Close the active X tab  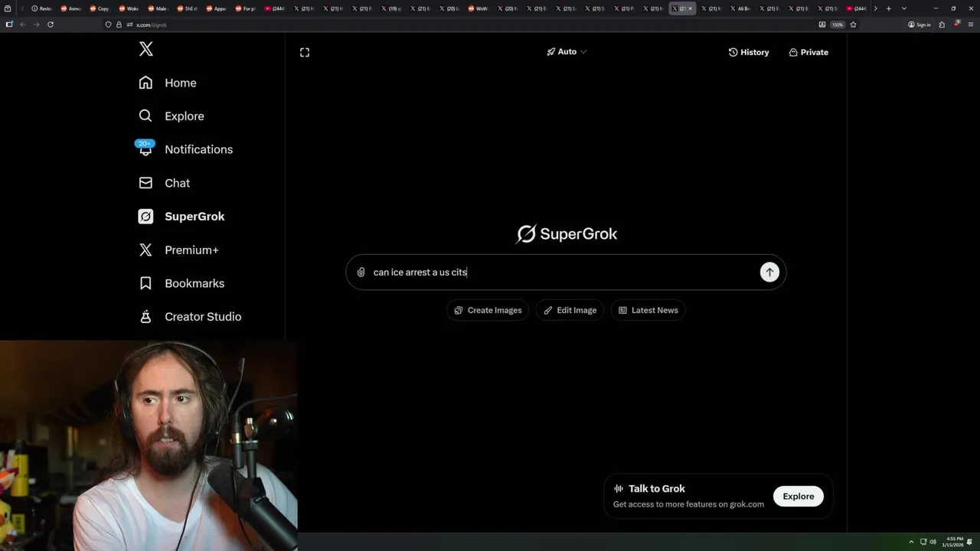pos(690,8)
